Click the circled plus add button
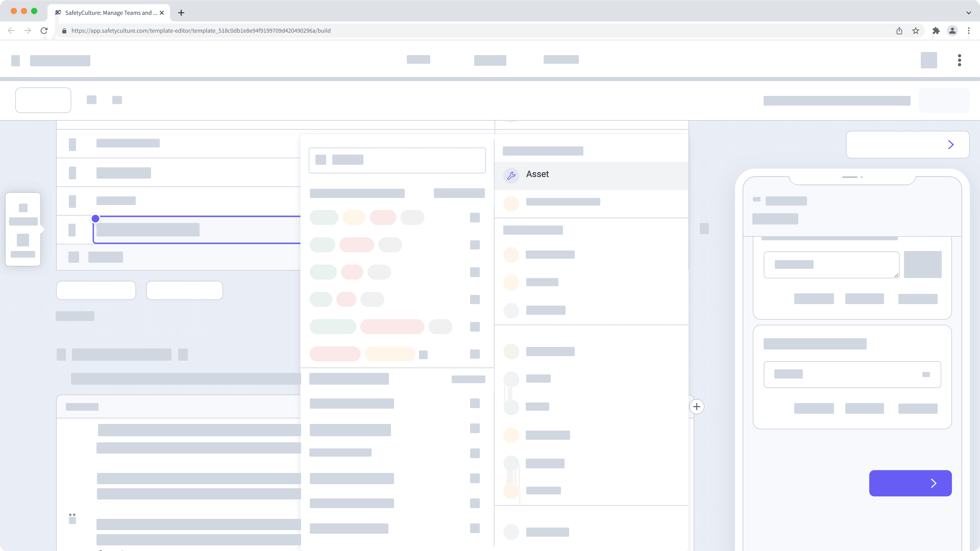 [x=696, y=407]
